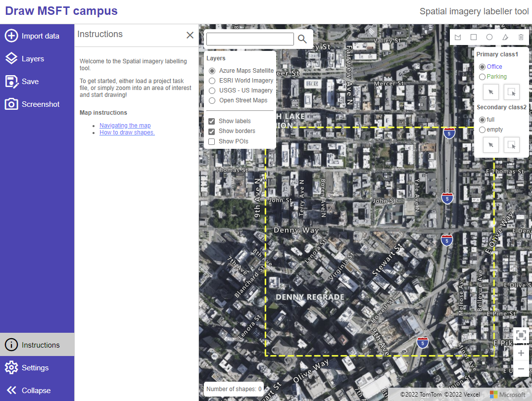Choose the 'full' secondary class

pos(482,120)
